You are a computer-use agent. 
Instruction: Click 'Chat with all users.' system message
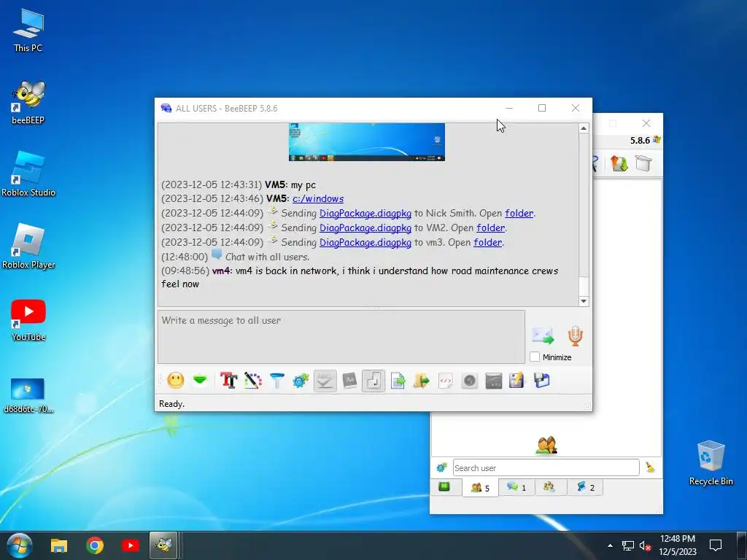tap(267, 257)
